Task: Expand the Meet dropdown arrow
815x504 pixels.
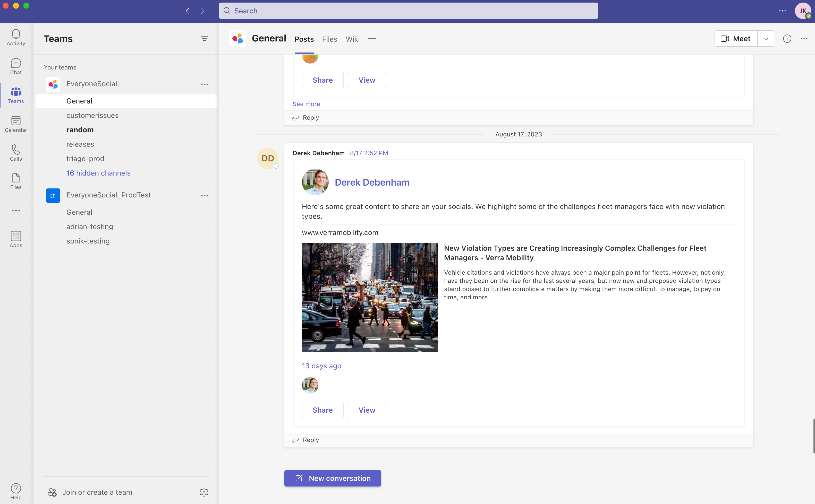Action: [x=766, y=39]
